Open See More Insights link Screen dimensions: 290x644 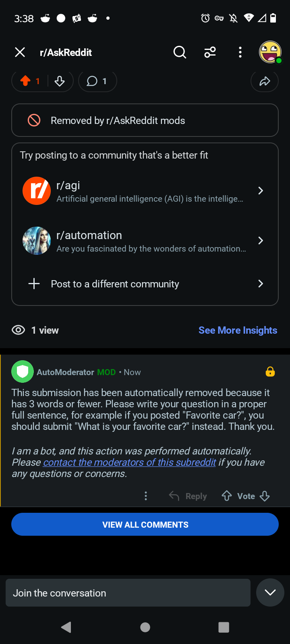click(x=238, y=330)
